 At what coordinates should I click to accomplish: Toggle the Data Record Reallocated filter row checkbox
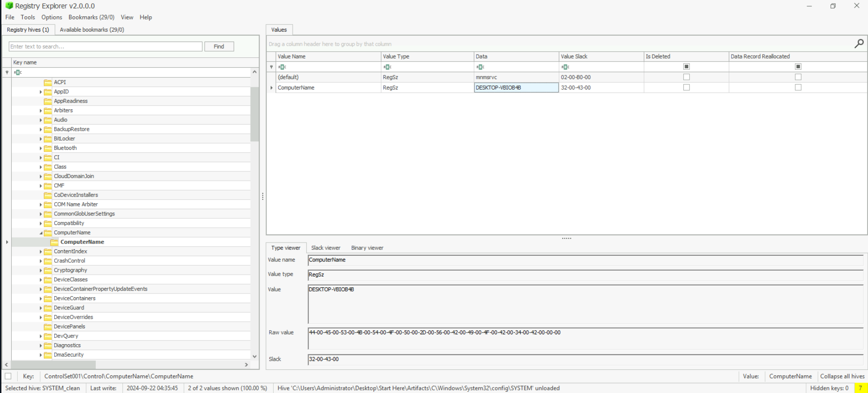click(798, 67)
